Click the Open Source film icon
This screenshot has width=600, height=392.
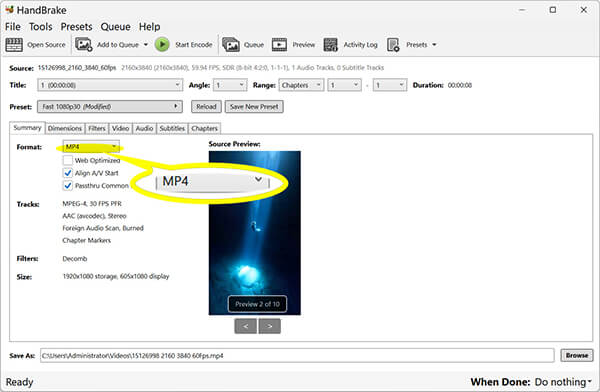click(x=14, y=45)
